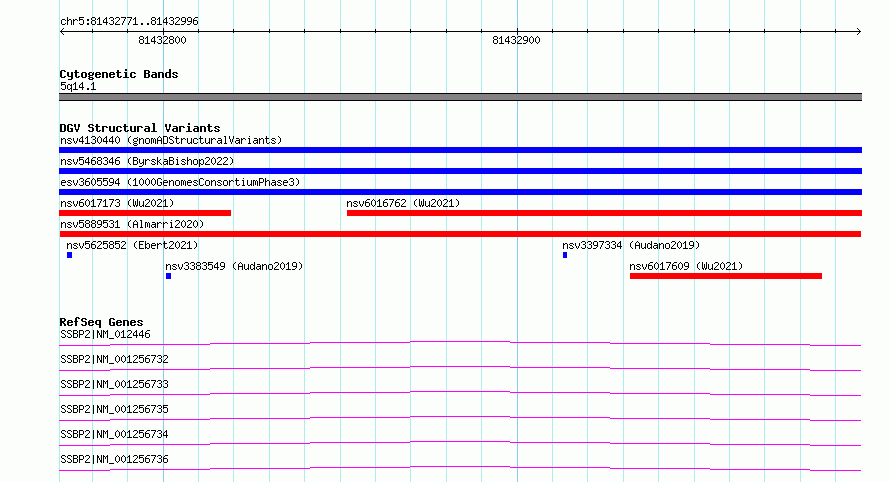
Task: Click the magenta gene line under NM_001256735
Action: 460,418
